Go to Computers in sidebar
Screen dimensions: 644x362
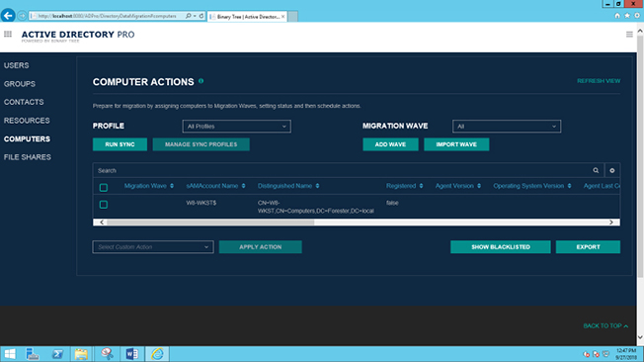[x=27, y=139]
